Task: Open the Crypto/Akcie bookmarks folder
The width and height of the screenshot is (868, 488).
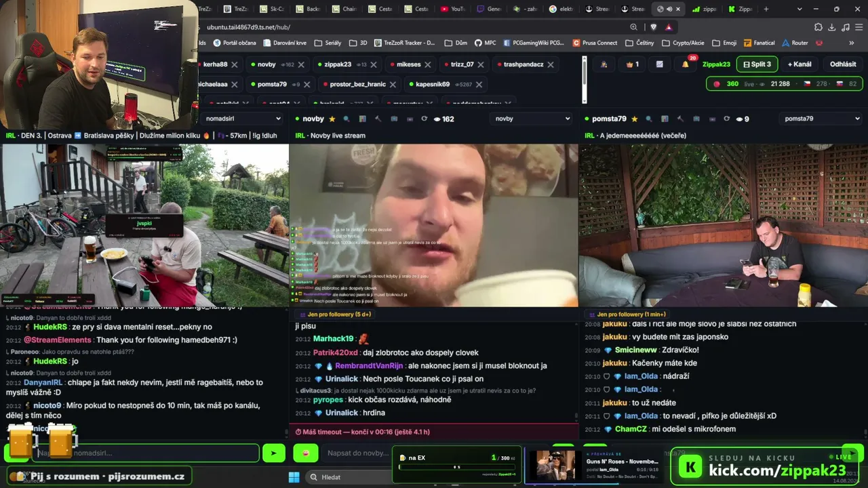Action: tap(683, 43)
